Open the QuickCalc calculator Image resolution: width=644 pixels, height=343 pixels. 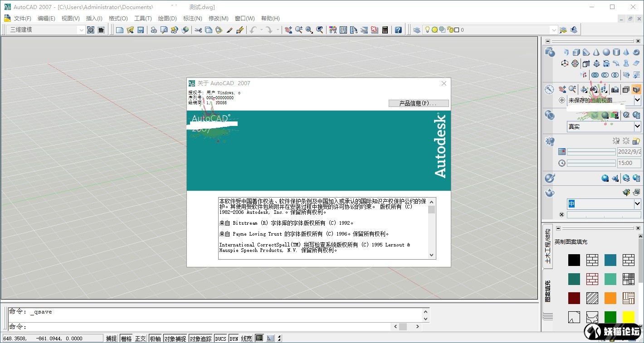[x=385, y=30]
